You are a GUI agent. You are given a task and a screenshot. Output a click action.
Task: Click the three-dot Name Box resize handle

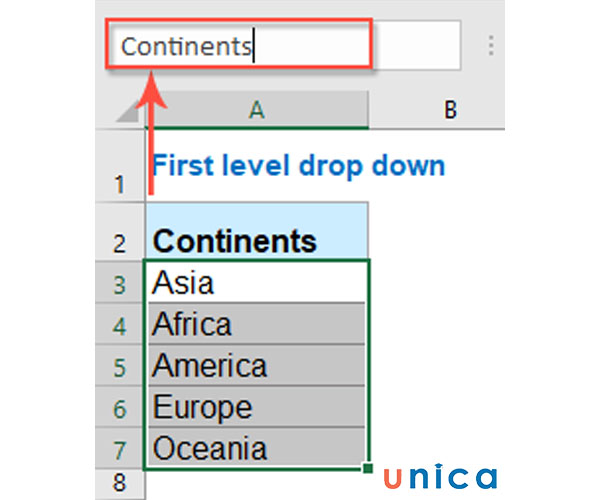coord(491,46)
